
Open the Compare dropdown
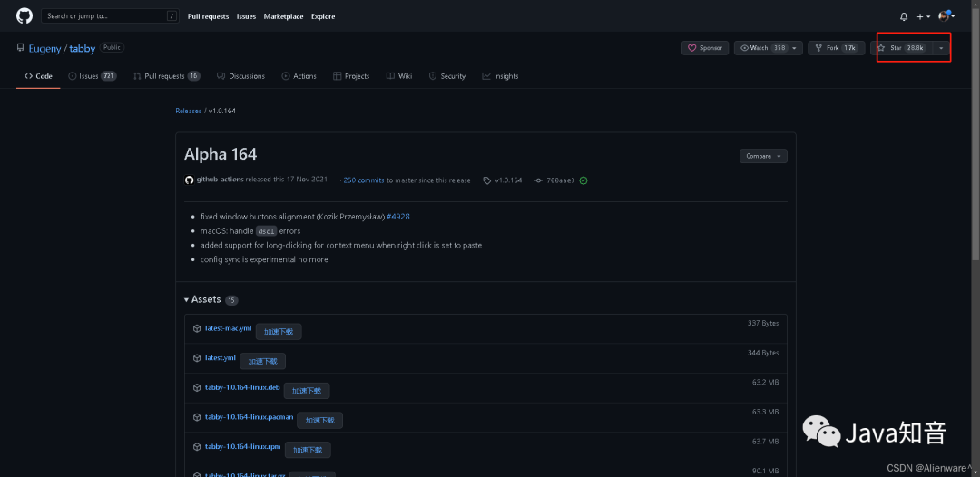[763, 156]
